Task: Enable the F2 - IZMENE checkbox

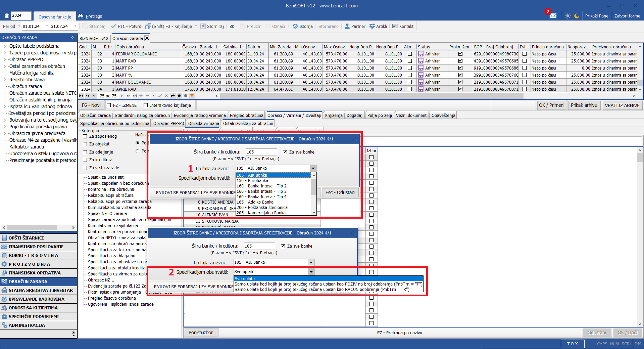Action: [109, 105]
